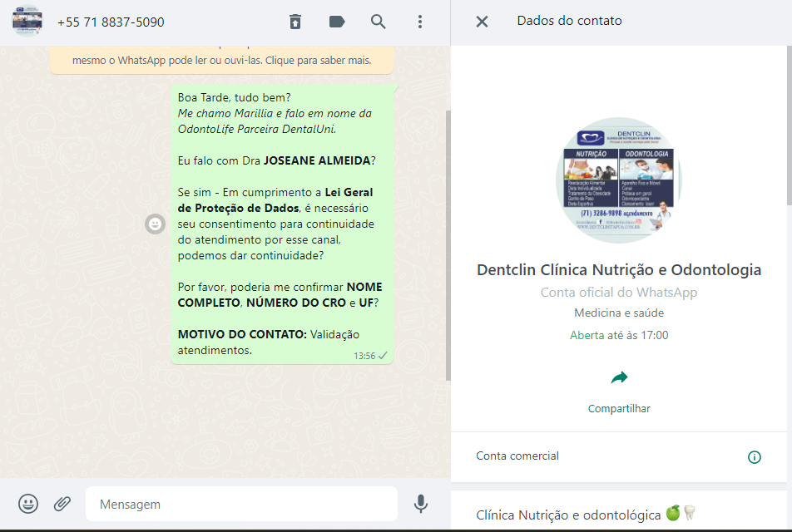Close the Dados do contato panel

pyautogui.click(x=482, y=22)
